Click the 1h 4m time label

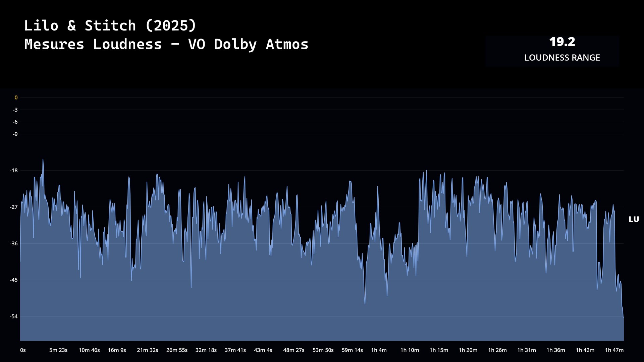click(x=379, y=350)
